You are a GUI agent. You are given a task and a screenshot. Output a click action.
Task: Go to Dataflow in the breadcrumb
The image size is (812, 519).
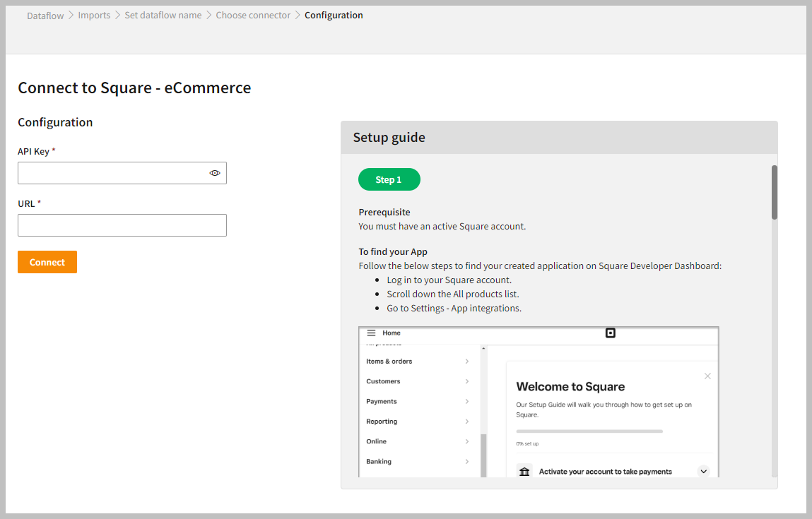point(45,16)
